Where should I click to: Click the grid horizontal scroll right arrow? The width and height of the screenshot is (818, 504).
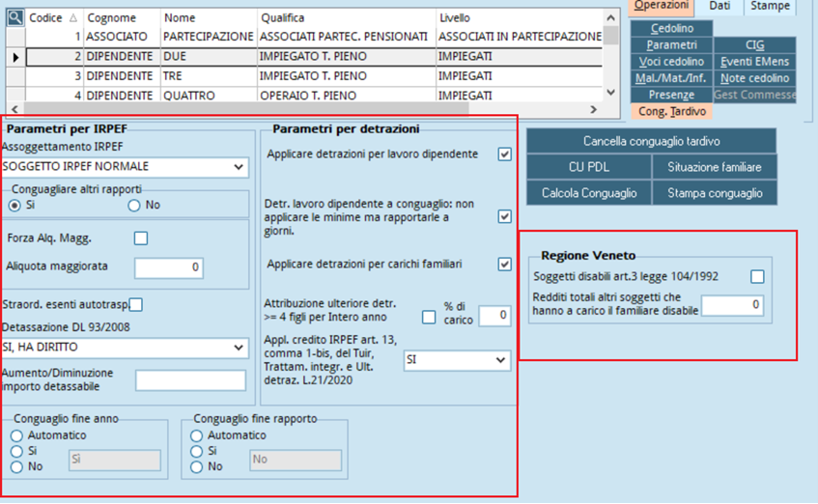click(593, 109)
